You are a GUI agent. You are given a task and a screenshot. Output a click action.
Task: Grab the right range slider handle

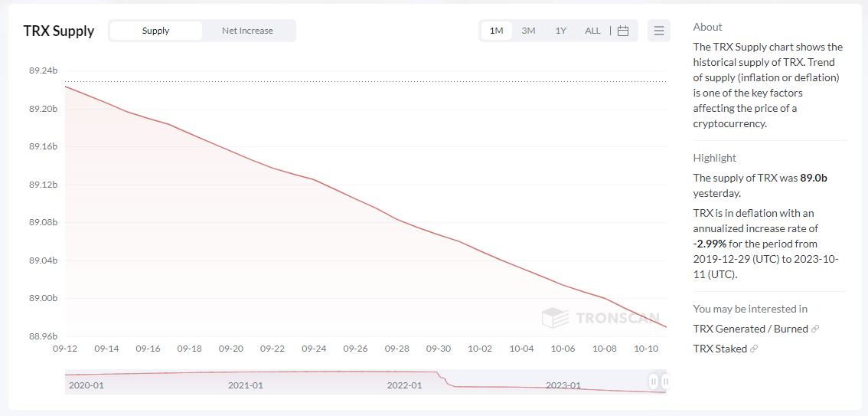click(x=666, y=381)
